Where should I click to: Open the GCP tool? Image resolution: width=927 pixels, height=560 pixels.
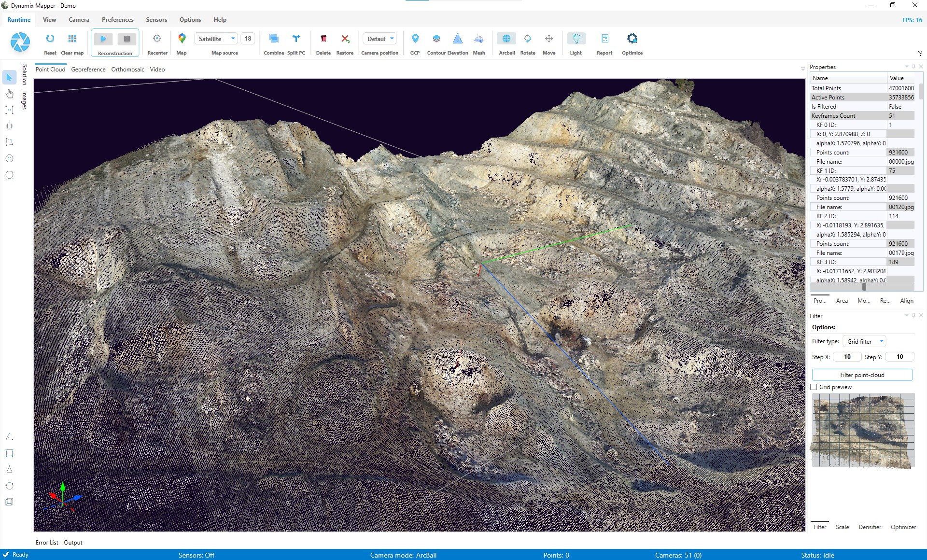[414, 42]
